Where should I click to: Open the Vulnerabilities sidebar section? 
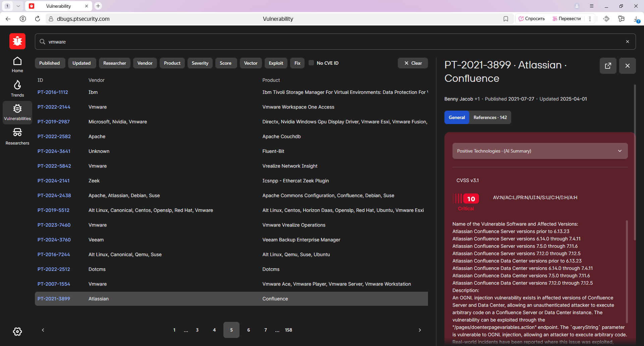[x=17, y=113]
